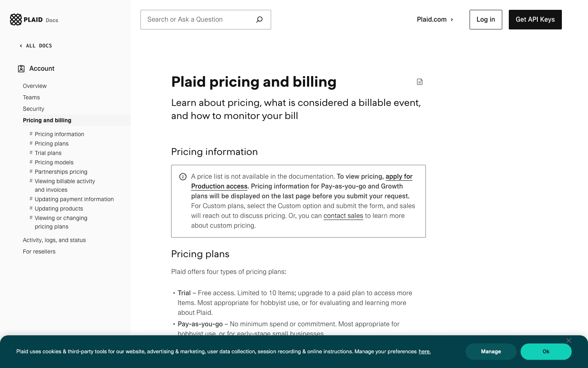Select Pricing and billing in sidebar
The image size is (588, 368).
(47, 120)
